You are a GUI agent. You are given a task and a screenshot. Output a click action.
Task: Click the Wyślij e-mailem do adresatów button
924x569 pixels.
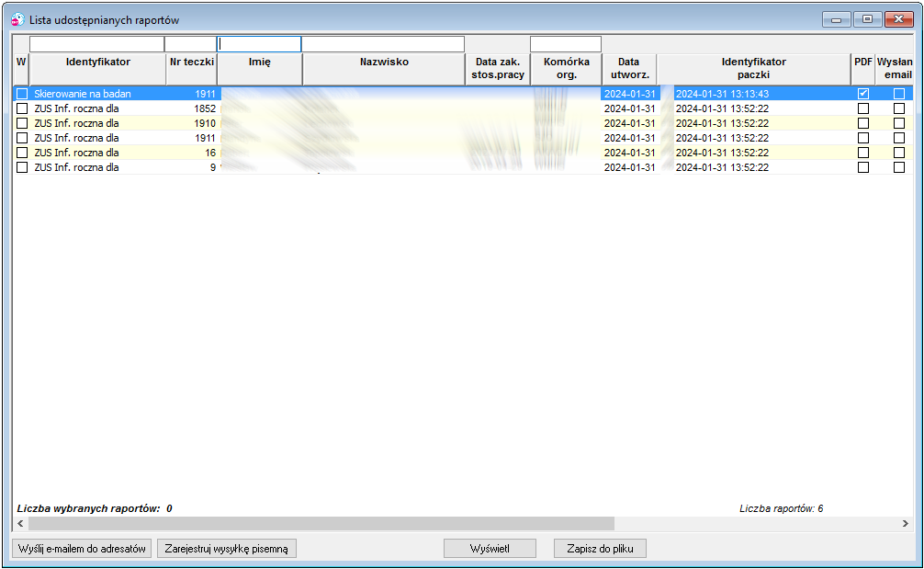pos(82,549)
